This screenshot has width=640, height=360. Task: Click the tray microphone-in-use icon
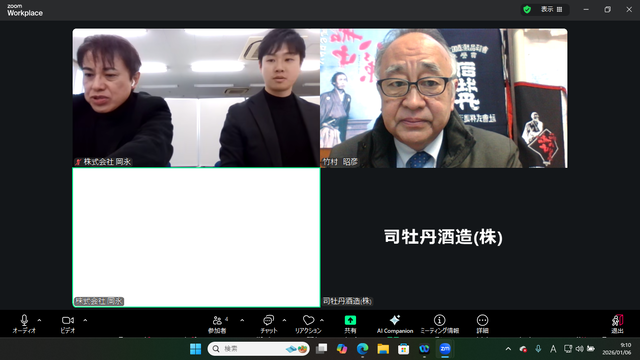538,349
